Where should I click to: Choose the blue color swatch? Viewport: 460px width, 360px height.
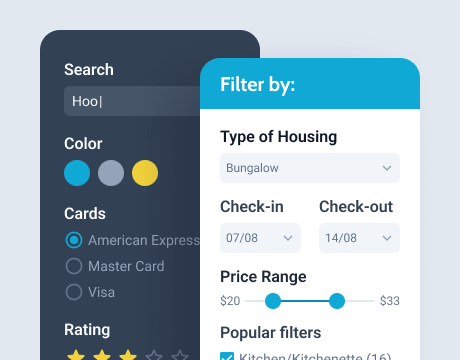(x=77, y=173)
